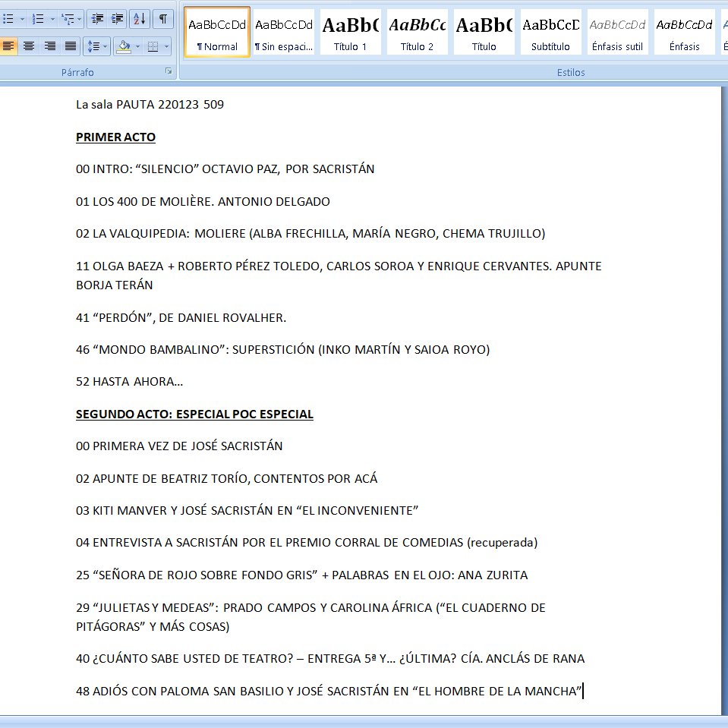The width and height of the screenshot is (728, 728).
Task: Click the text 'BORJA TERÁN'
Action: point(114,285)
